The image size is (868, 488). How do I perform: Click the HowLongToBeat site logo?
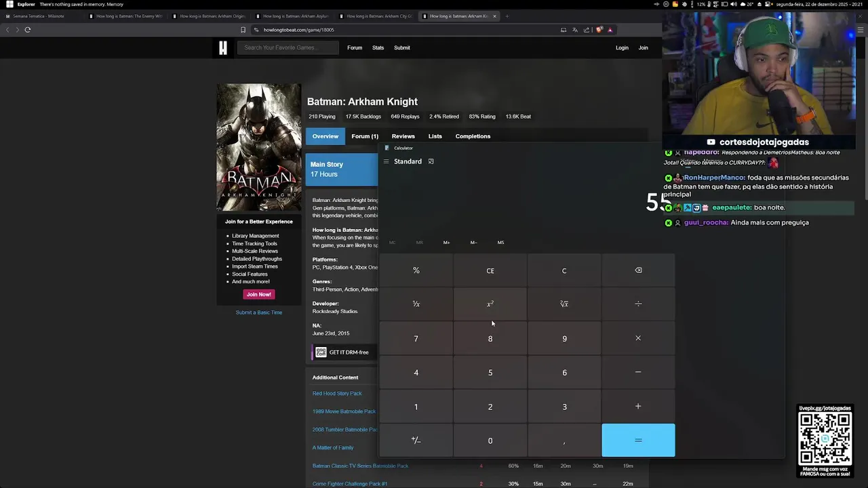(x=222, y=47)
